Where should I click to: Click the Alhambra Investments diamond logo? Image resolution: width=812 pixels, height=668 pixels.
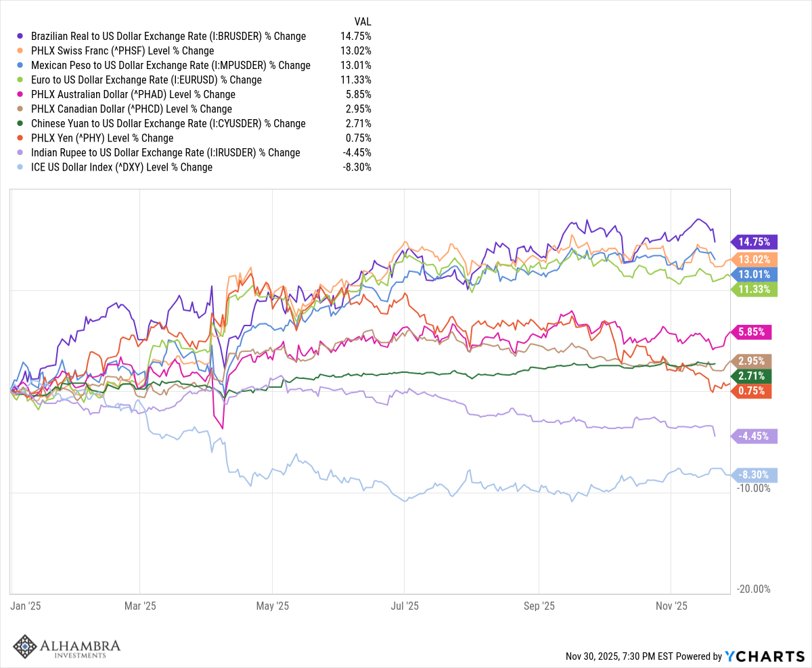(25, 646)
